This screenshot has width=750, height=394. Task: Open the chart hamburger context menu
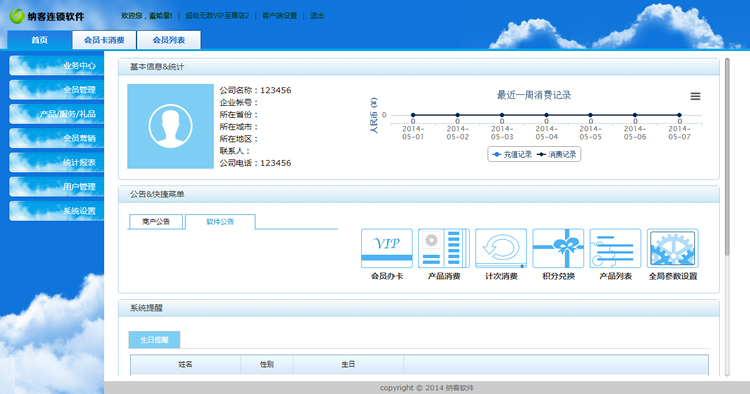(695, 97)
